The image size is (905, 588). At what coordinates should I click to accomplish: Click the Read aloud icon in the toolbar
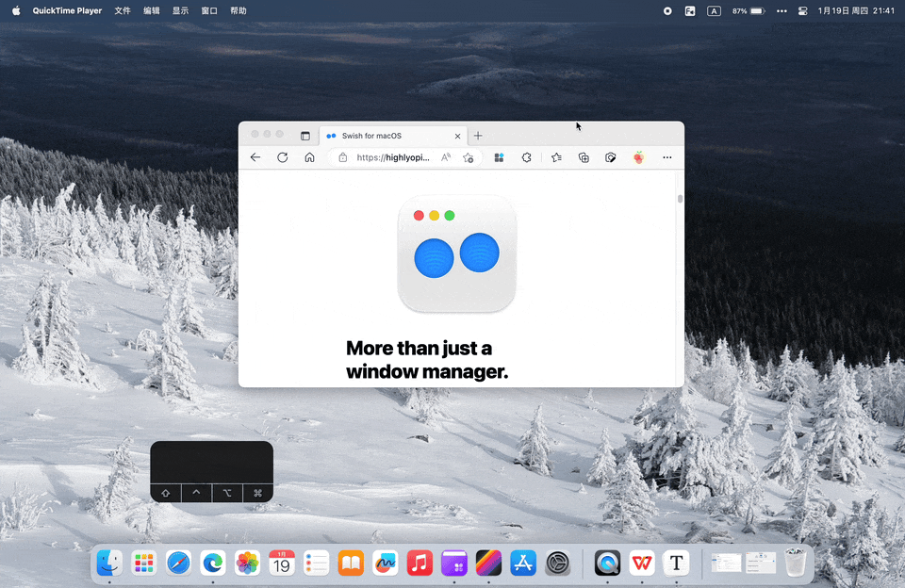click(445, 157)
